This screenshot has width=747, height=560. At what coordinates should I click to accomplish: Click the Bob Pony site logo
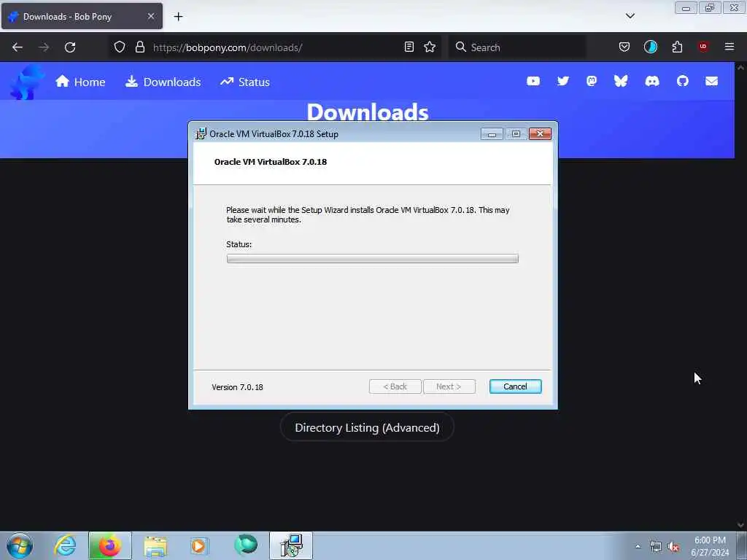[27, 82]
